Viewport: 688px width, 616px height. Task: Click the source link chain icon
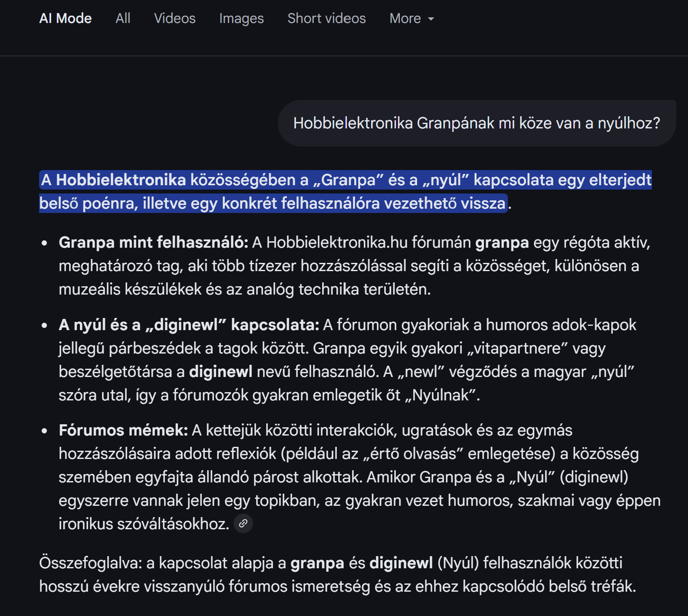click(x=243, y=523)
